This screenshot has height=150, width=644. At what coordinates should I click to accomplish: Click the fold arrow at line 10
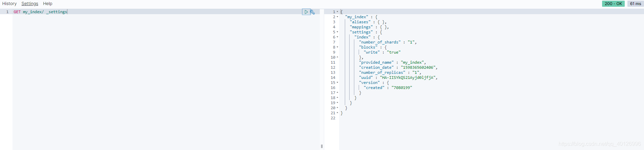tap(337, 57)
